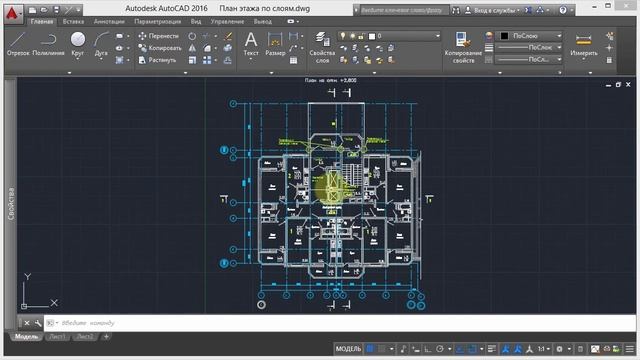The image size is (640, 360).
Task: Switch to the Вставка ribbon tab
Action: [73, 21]
